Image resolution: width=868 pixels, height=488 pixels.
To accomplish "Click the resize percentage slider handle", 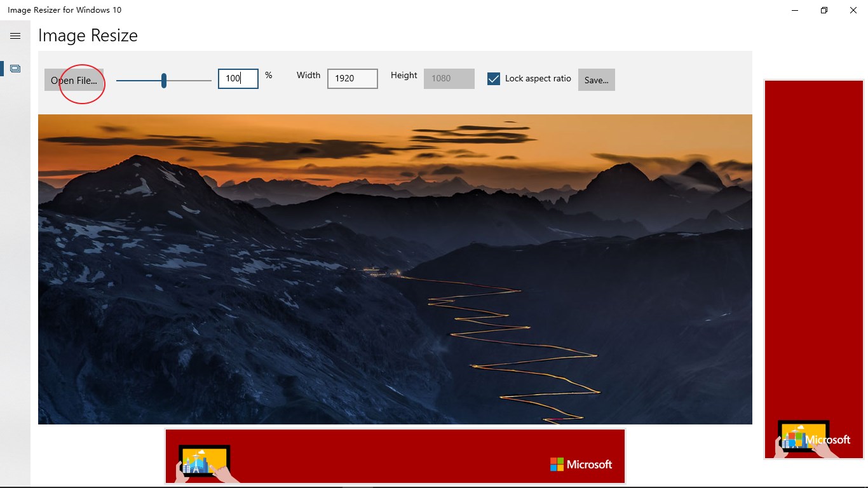I will click(164, 80).
